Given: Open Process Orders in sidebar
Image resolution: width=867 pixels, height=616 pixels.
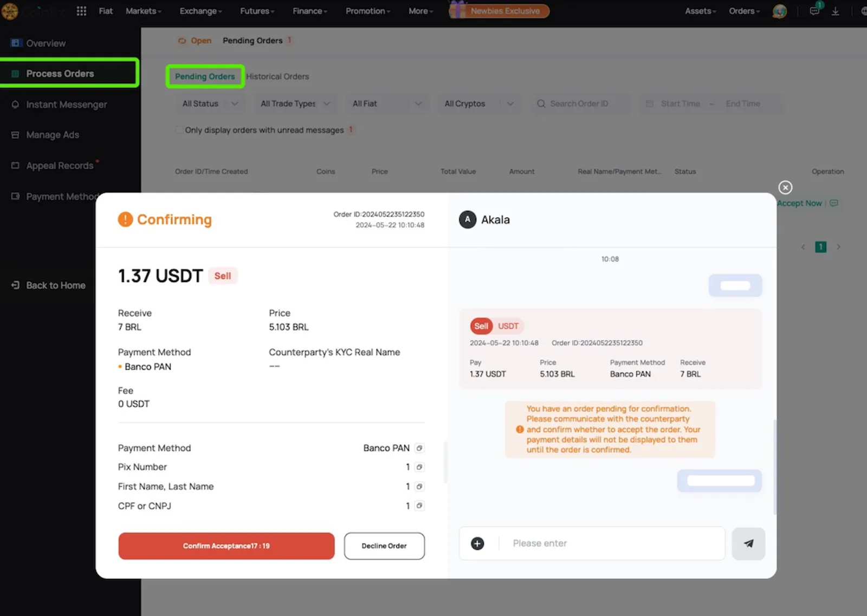Looking at the screenshot, I should [69, 73].
